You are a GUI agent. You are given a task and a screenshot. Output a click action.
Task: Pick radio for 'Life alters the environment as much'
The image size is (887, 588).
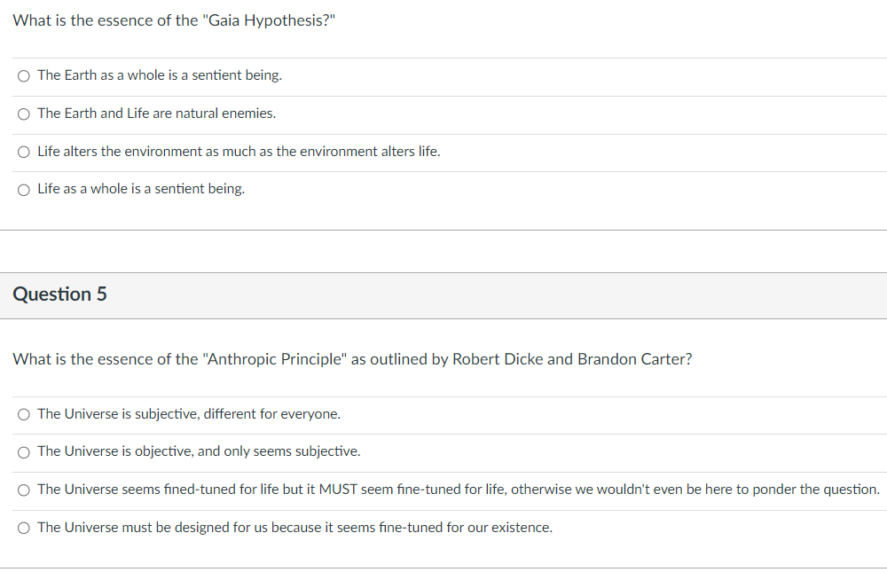pyautogui.click(x=24, y=152)
